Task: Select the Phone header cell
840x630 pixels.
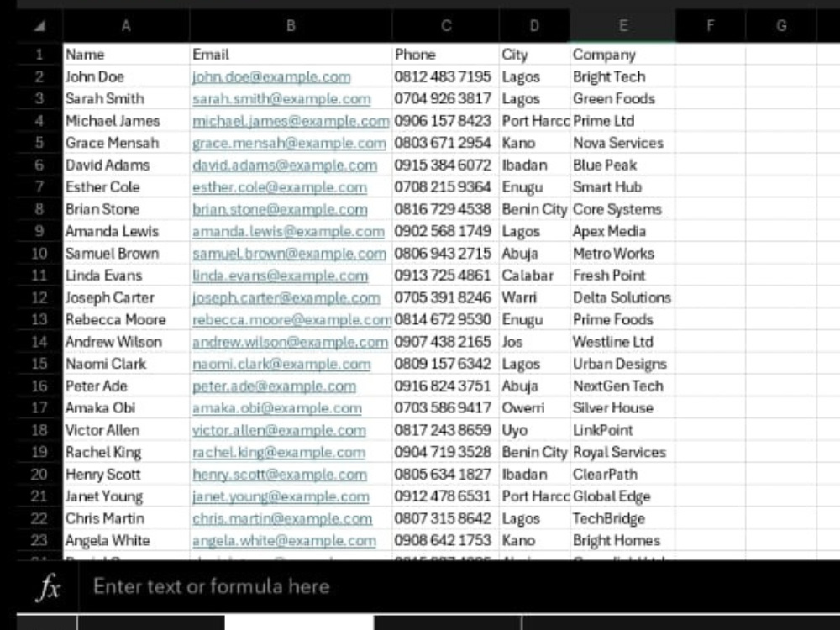Action: coord(446,54)
